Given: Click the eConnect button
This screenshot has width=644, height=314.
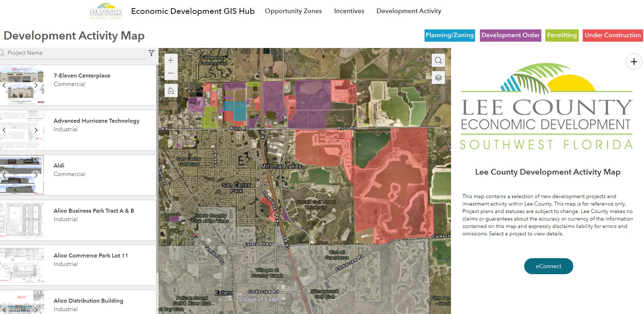Looking at the screenshot, I should click(x=548, y=266).
